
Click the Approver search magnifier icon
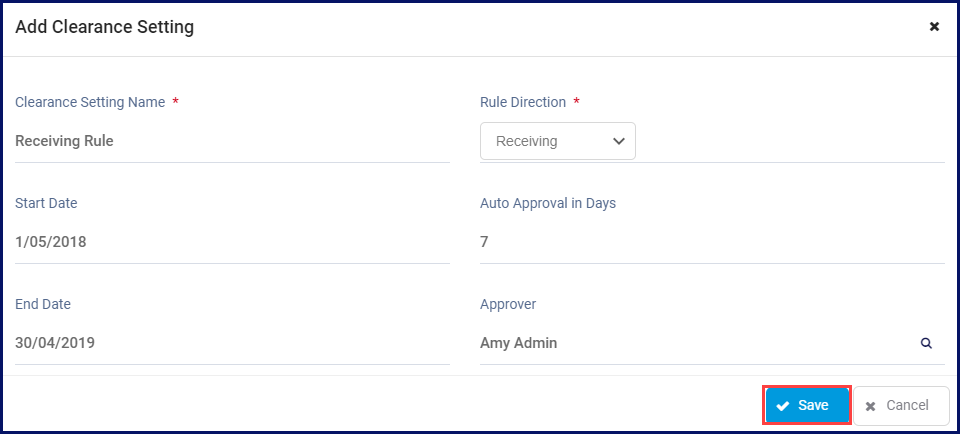click(x=926, y=343)
